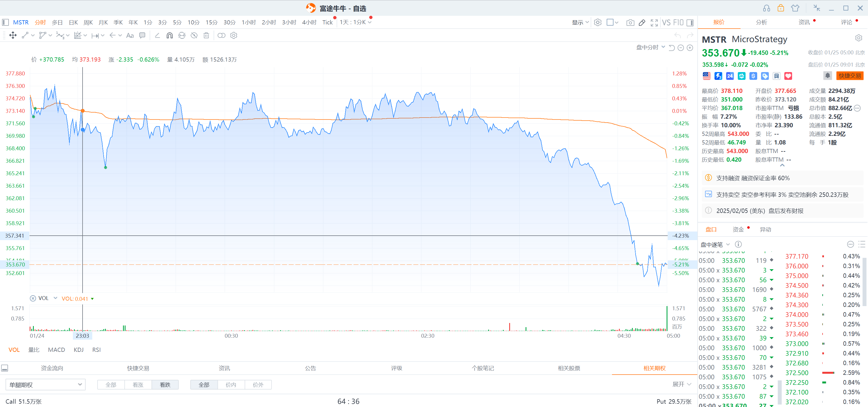Select the 价外 out-of-the-money filter
The width and height of the screenshot is (868, 407).
258,385
